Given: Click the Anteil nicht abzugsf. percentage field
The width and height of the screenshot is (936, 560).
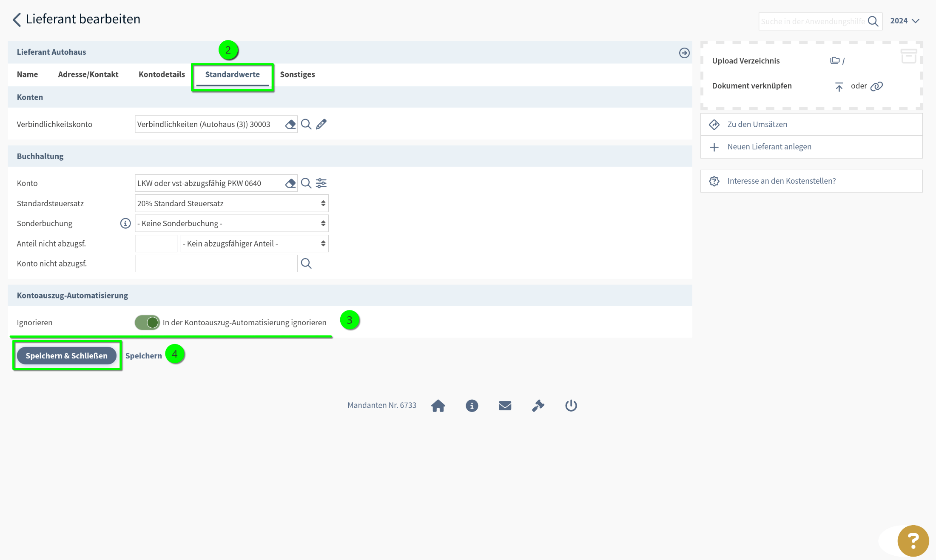Looking at the screenshot, I should 156,244.
